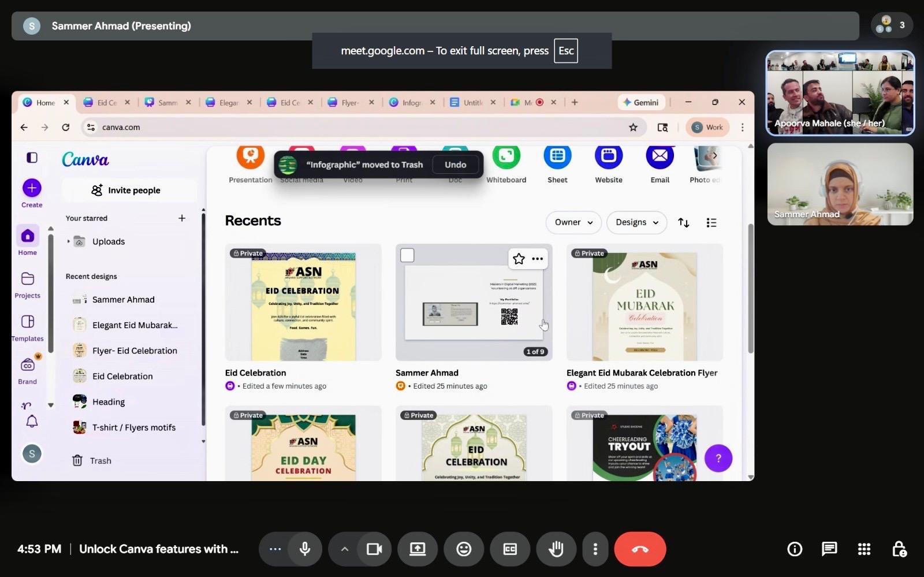Open more options on Sammer Ahmad design
924x577 pixels.
click(538, 259)
